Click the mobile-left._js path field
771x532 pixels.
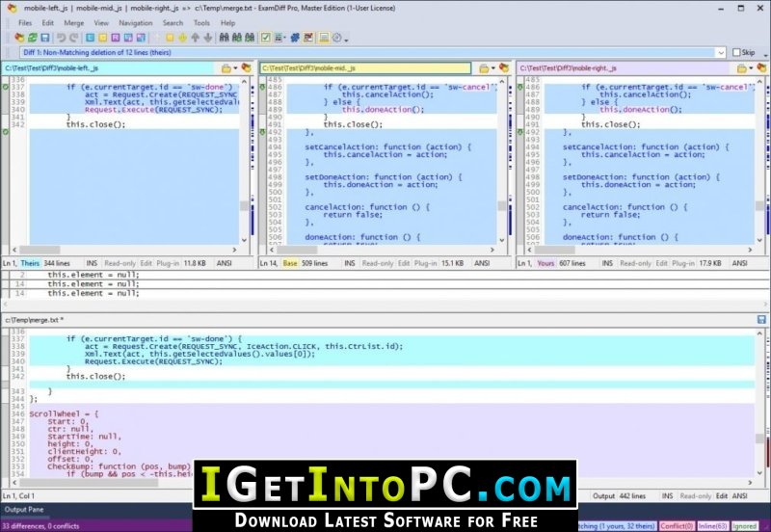(x=109, y=67)
